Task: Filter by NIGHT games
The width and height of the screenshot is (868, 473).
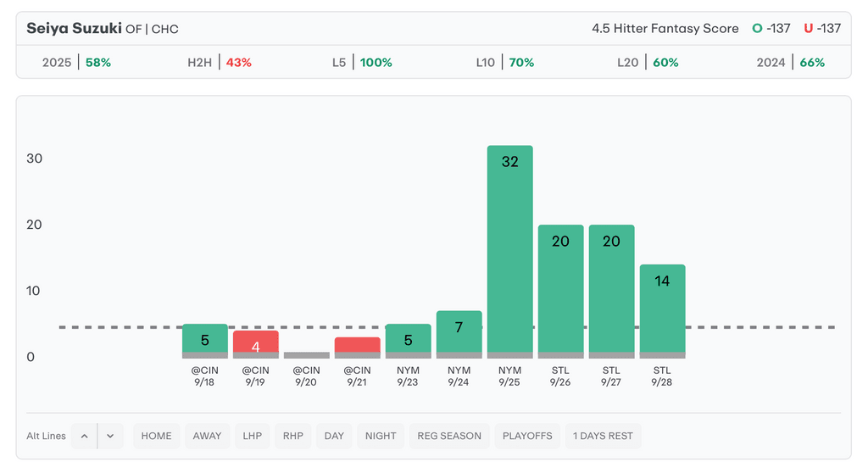Action: [x=381, y=436]
